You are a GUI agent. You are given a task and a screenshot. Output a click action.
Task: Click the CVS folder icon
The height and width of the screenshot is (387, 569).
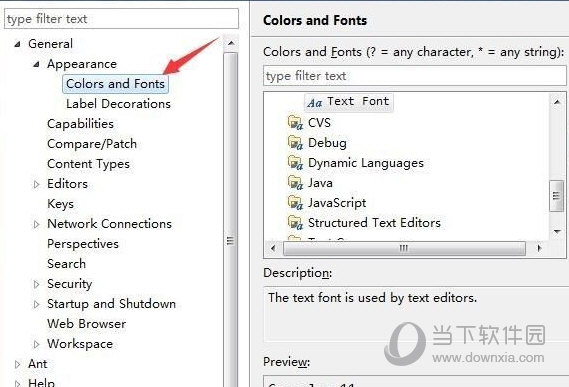tap(295, 123)
